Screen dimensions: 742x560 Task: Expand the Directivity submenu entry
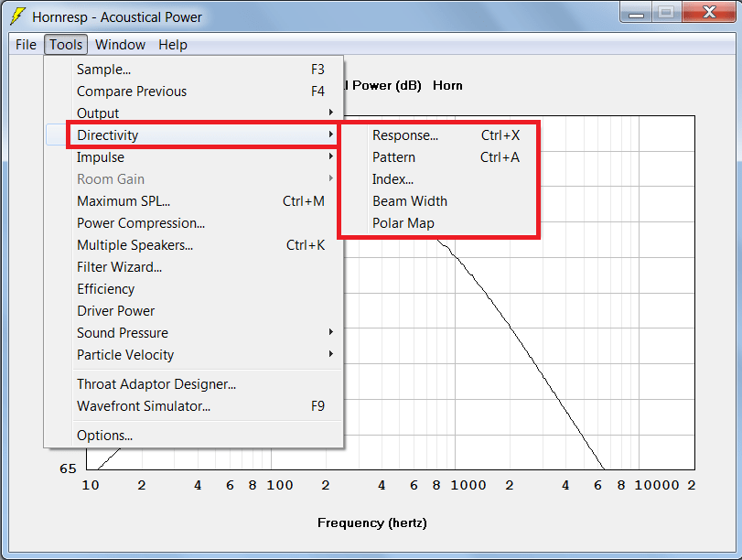tap(194, 135)
